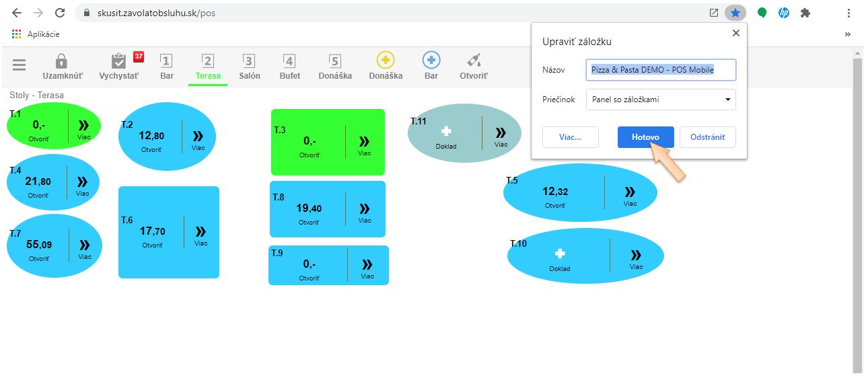Viewport: 868px width, 384px height.
Task: Click the blue plus Bar icon
Action: pos(431,61)
